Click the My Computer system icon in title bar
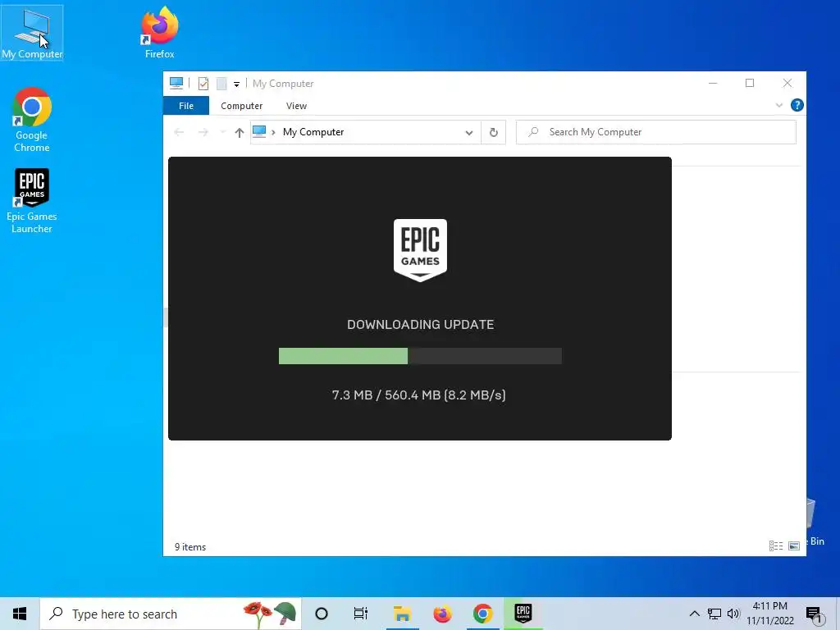This screenshot has height=630, width=840. click(176, 83)
